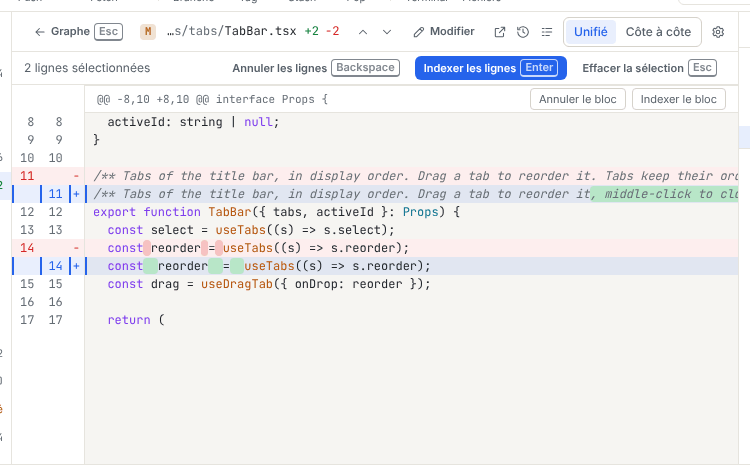
Task: Click the TabBar.tsx file path
Action: coord(232,32)
